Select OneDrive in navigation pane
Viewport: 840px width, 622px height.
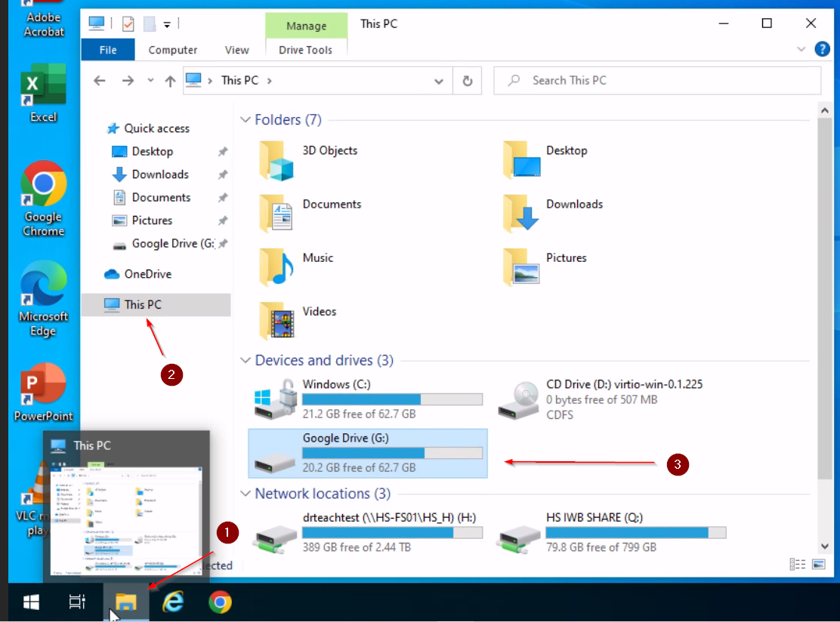[147, 274]
